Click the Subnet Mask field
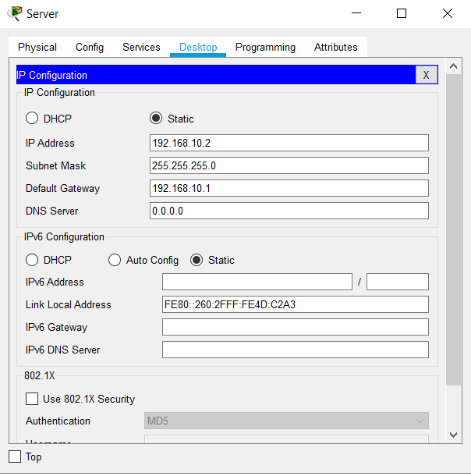The height and width of the screenshot is (476, 471). click(x=289, y=165)
